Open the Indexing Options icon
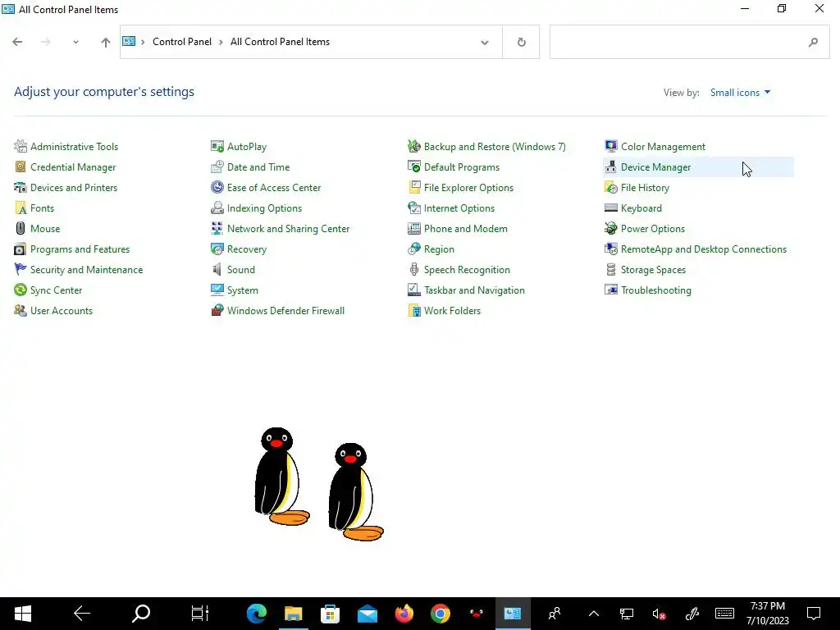840x630 pixels. 217,208
